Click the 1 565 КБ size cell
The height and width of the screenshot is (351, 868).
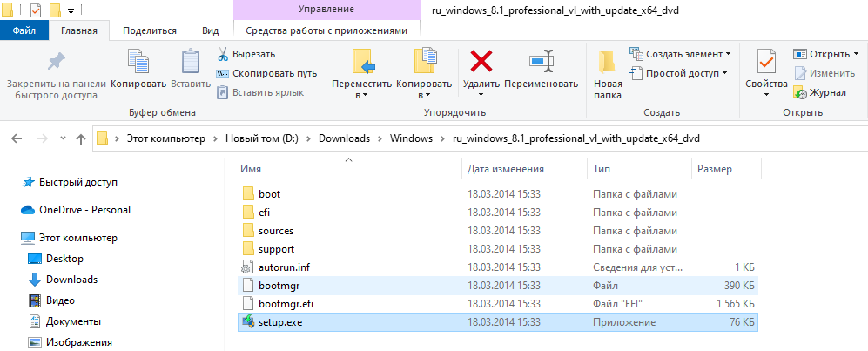(736, 304)
